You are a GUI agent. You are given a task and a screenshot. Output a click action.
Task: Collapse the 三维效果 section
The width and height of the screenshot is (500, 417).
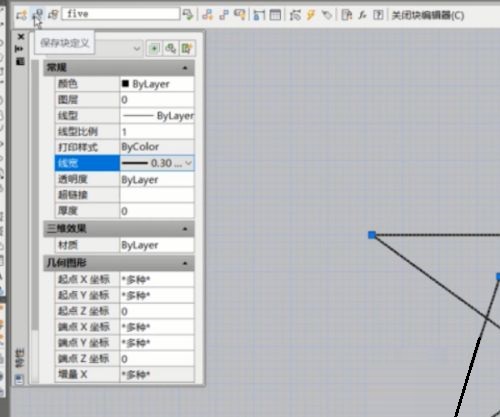(185, 229)
